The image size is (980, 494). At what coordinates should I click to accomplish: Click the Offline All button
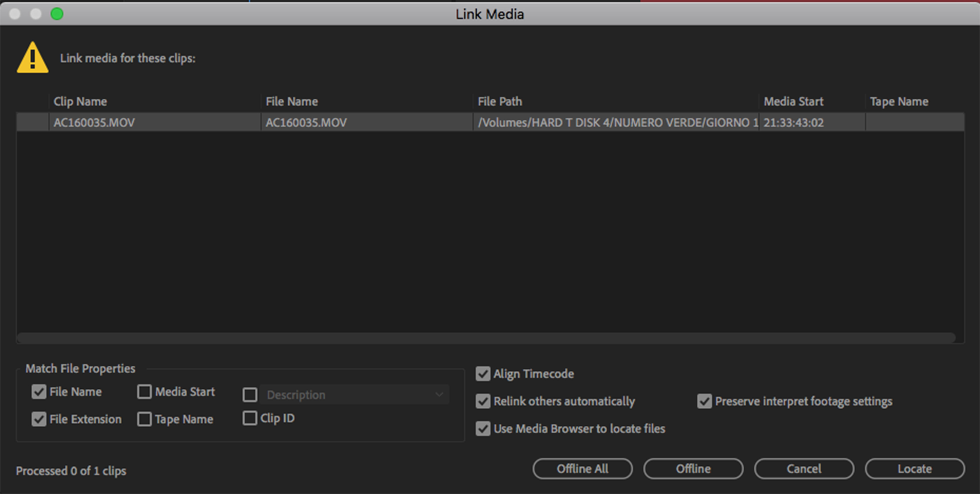click(x=582, y=469)
